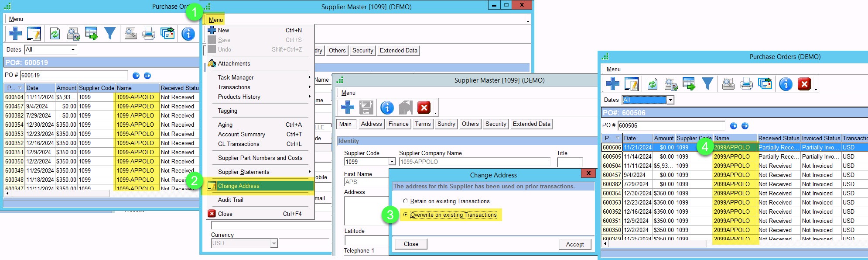Click the blue info icon in Supplier Master toolbar
This screenshot has width=868, height=260.
point(386,107)
